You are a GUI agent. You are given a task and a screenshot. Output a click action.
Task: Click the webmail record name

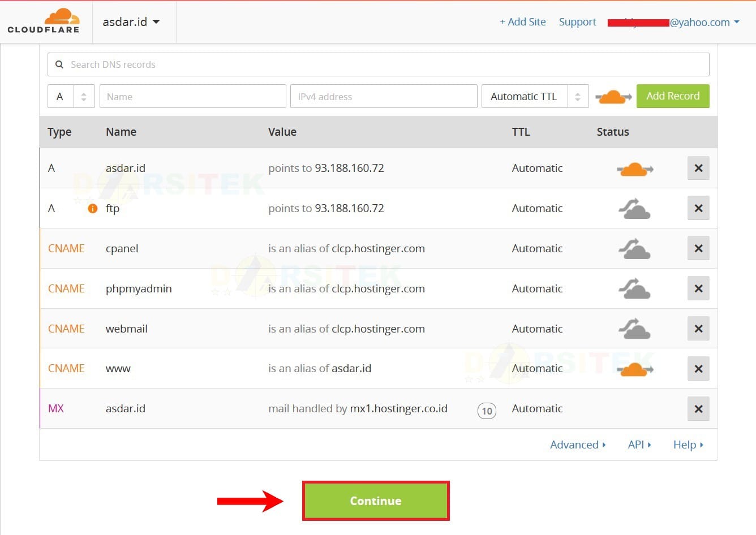pos(126,329)
